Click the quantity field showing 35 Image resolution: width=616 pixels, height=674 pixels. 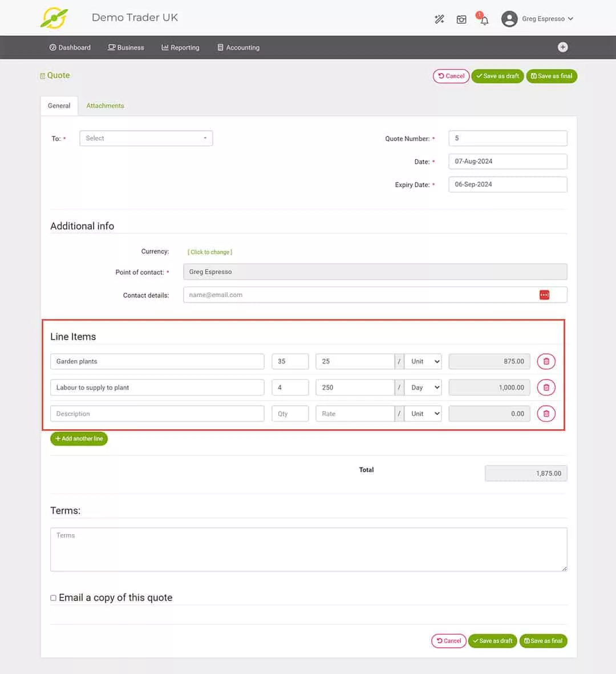pos(290,361)
